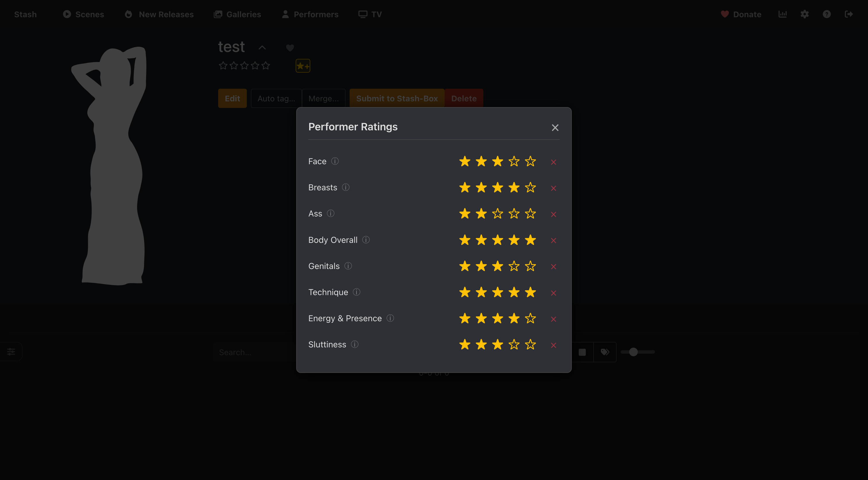Collapse performer details with the chevron
The height and width of the screenshot is (480, 868).
pos(262,48)
